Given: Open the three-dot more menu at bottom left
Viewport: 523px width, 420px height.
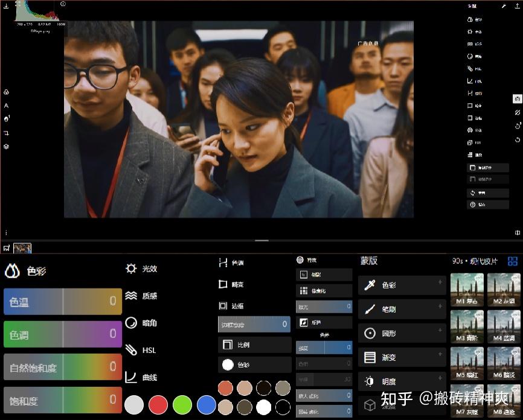Looking at the screenshot, I should [6, 232].
